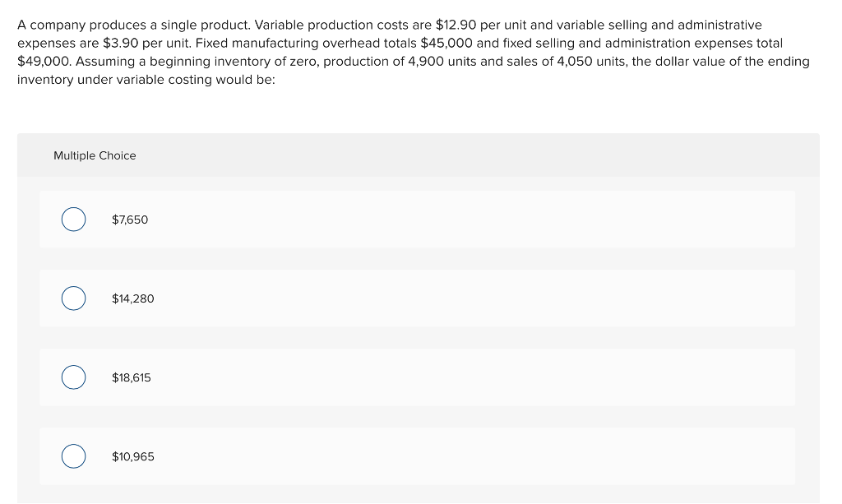Screen dimensions: 842x504
Task: Click the $7,650 answer text label
Action: coord(129,220)
